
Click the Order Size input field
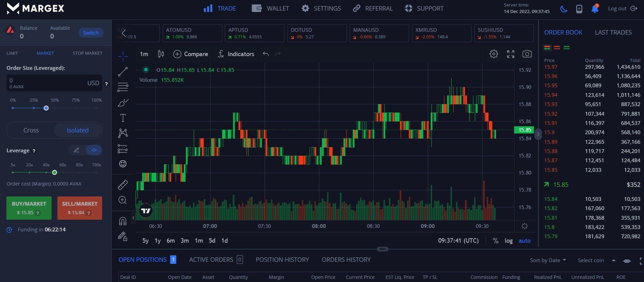tap(48, 83)
